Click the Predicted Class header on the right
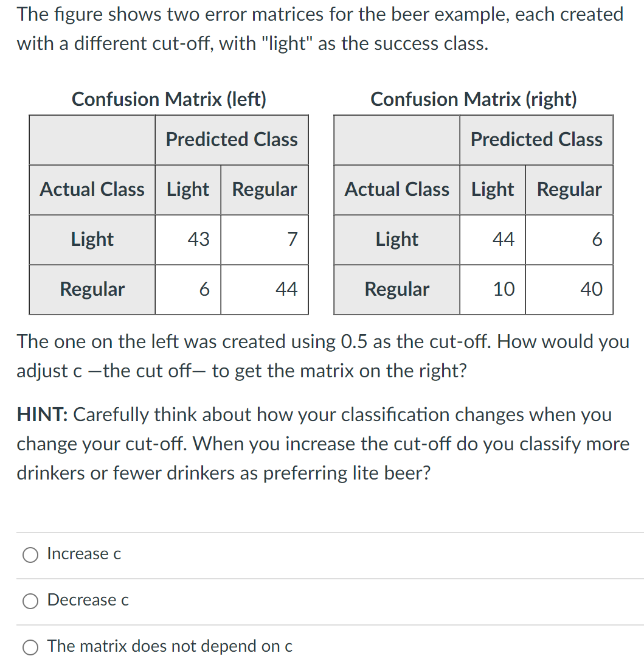 point(536,139)
